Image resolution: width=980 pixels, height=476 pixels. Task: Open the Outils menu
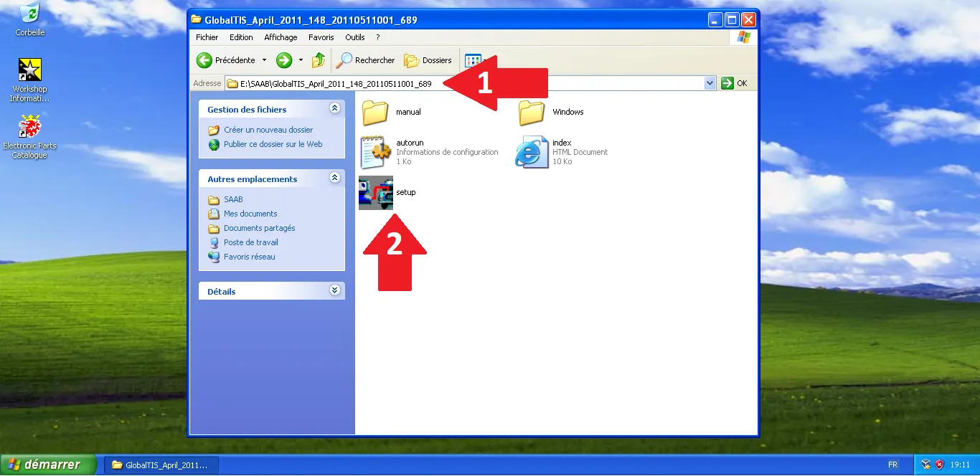[355, 37]
